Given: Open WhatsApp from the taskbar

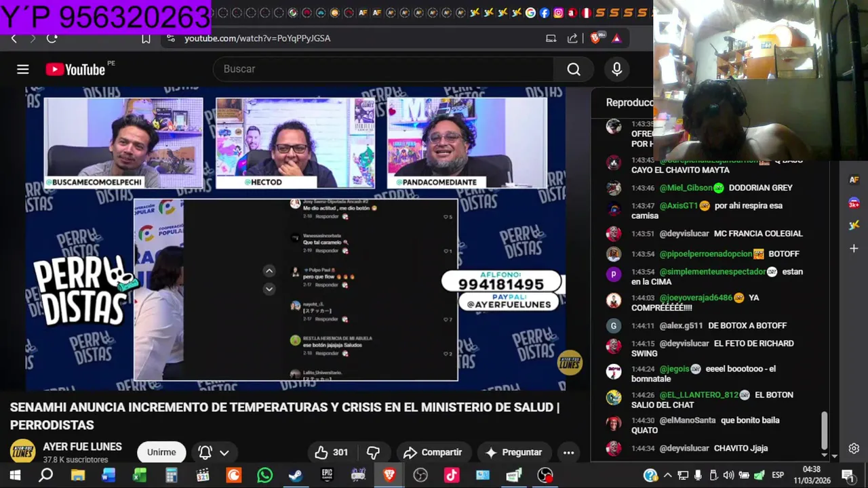Looking at the screenshot, I should [264, 475].
